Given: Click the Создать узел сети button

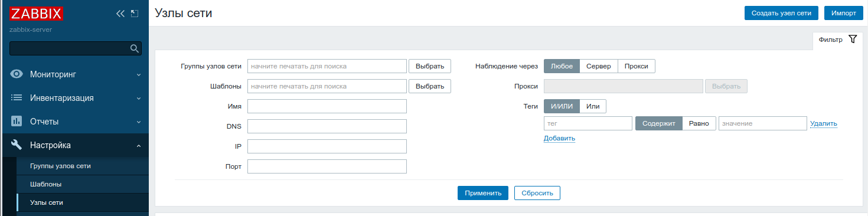Looking at the screenshot, I should coord(781,13).
